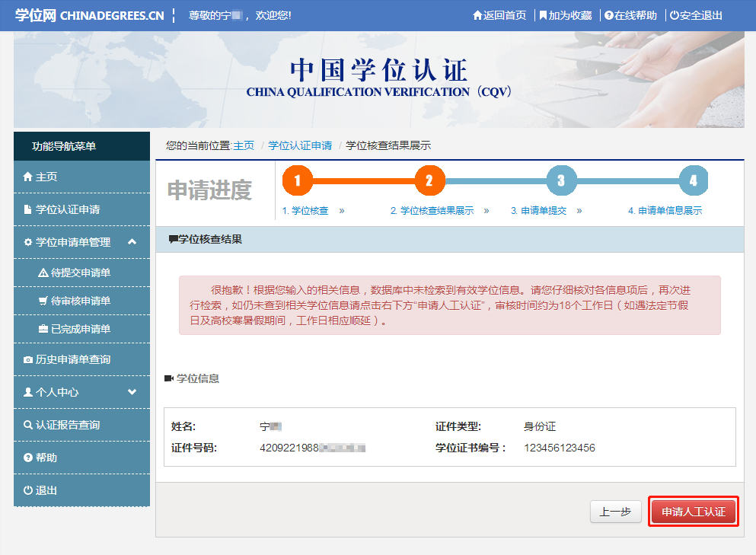Click the 返回首页 home icon
756x555 pixels.
477,15
